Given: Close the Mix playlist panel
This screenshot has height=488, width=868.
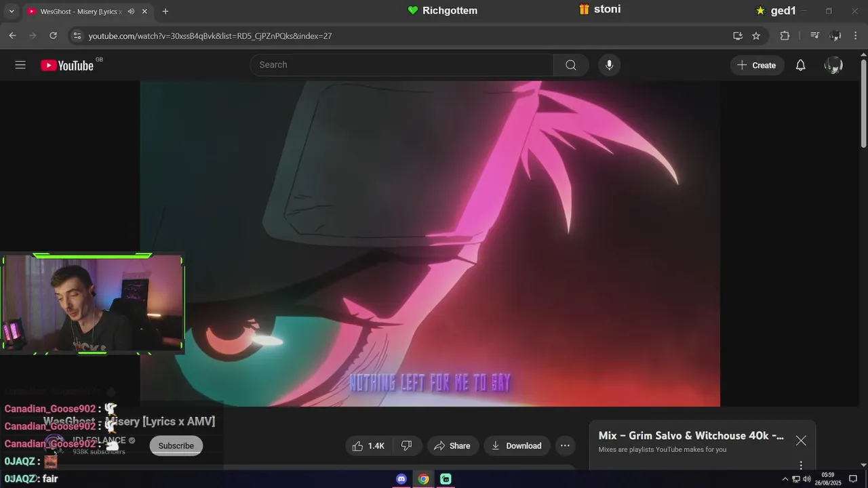Looking at the screenshot, I should [801, 441].
